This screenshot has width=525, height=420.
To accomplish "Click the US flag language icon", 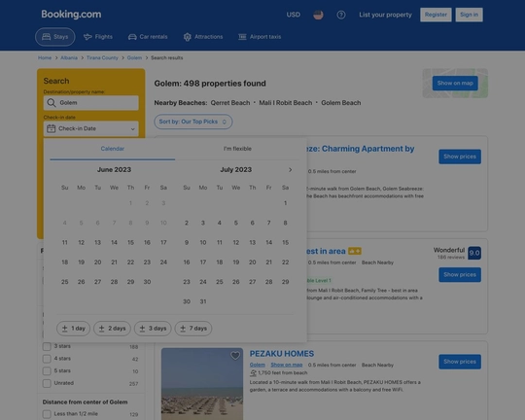I will pyautogui.click(x=318, y=15).
